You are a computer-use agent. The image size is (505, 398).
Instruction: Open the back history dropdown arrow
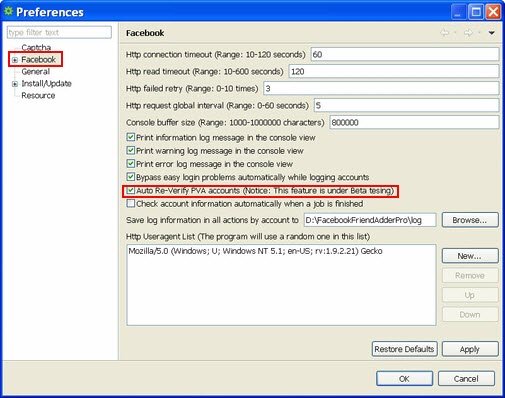tap(455, 32)
